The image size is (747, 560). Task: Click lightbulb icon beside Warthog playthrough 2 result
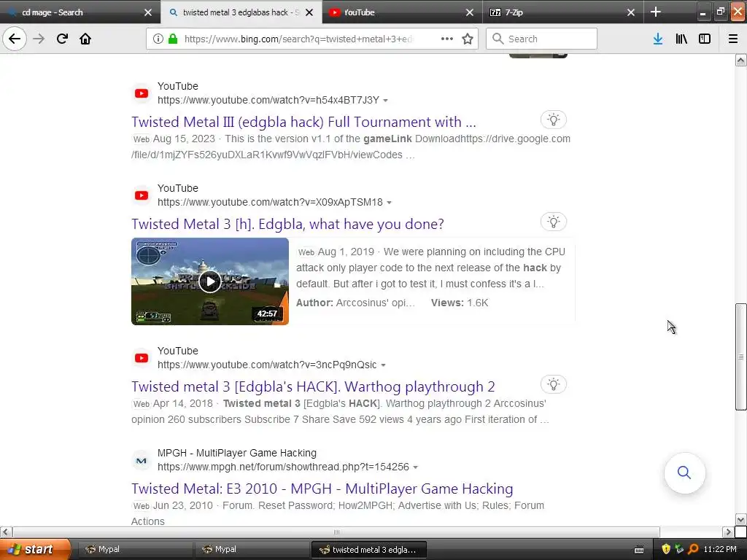pos(553,384)
